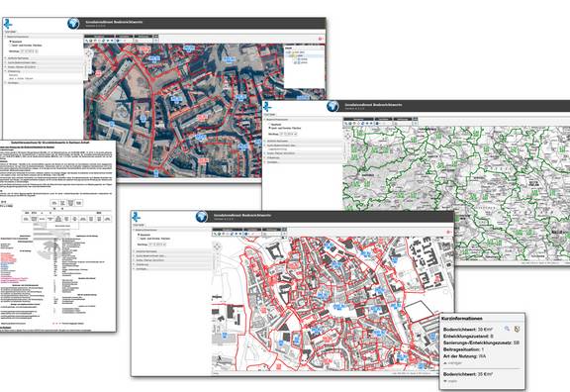Click the red icon at the street map toolbar's right end
Screen dimensions: 570x392
[x=448, y=232]
